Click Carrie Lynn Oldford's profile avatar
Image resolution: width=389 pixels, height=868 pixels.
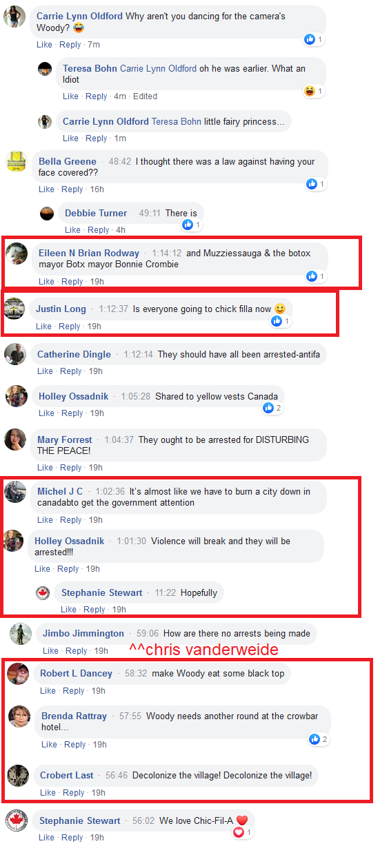[15, 17]
